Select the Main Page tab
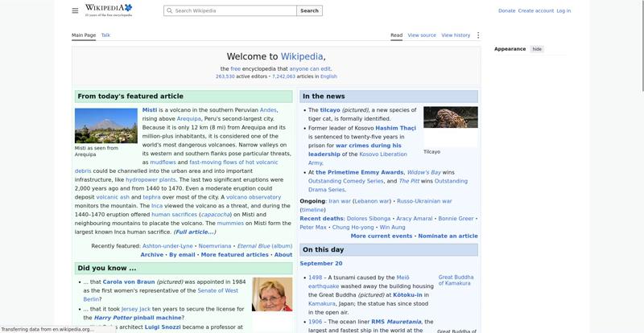 (x=84, y=35)
